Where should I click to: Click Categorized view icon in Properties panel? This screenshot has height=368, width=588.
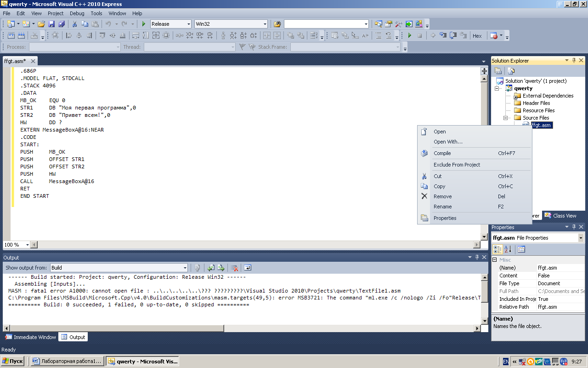point(498,249)
